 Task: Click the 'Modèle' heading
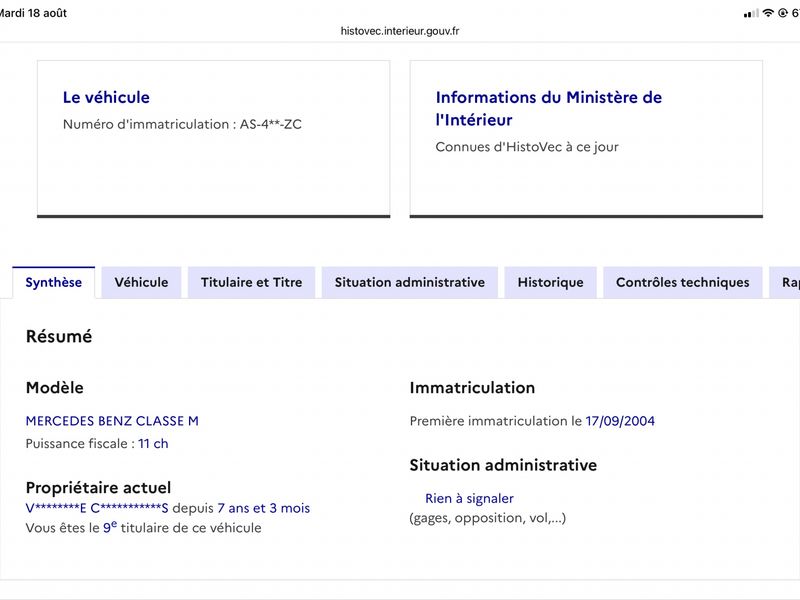click(55, 388)
